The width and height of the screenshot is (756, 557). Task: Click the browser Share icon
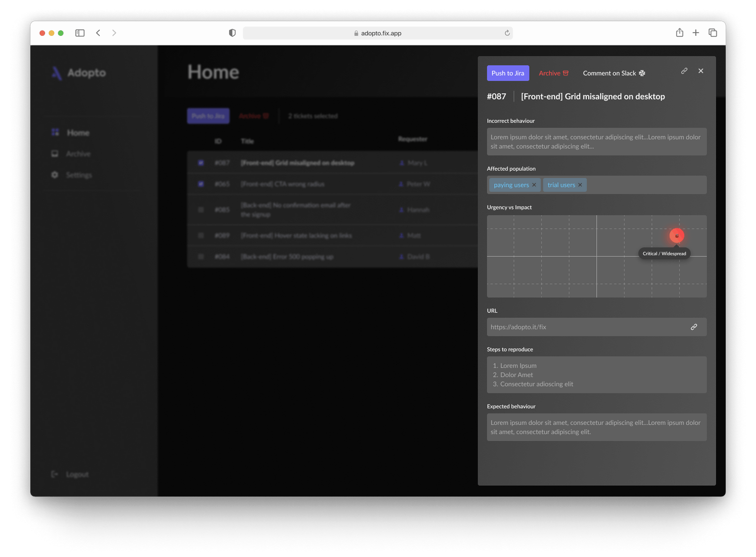point(679,33)
